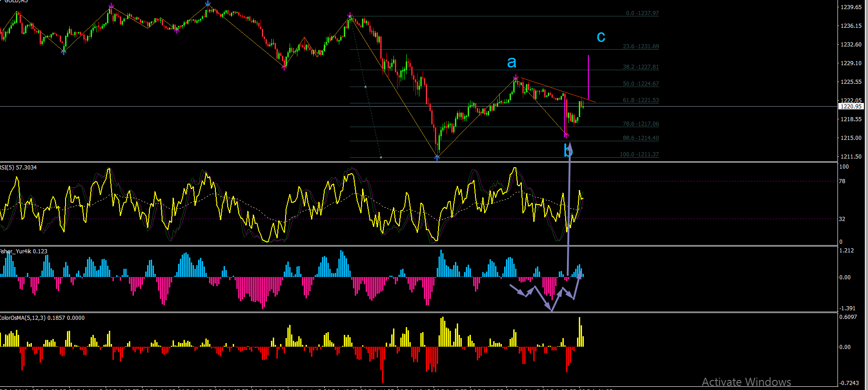This screenshot has width=868, height=390.
Task: Click the Fisher axis value 1.212
Action: pos(847,251)
